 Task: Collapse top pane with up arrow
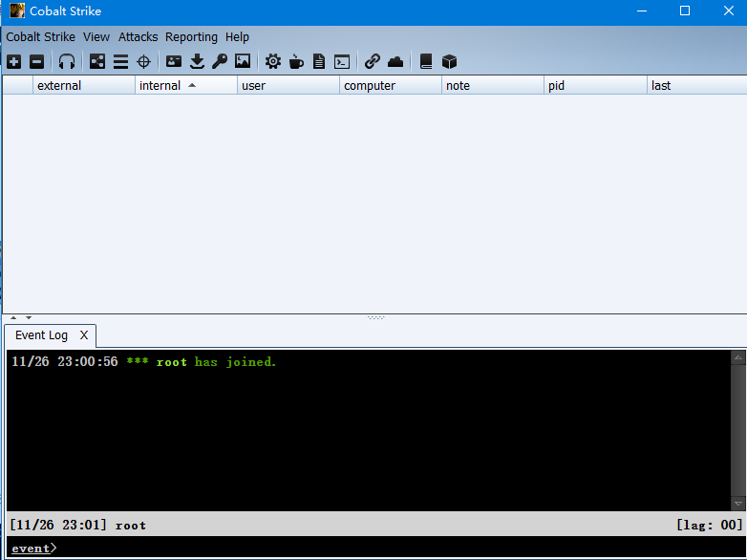click(13, 317)
